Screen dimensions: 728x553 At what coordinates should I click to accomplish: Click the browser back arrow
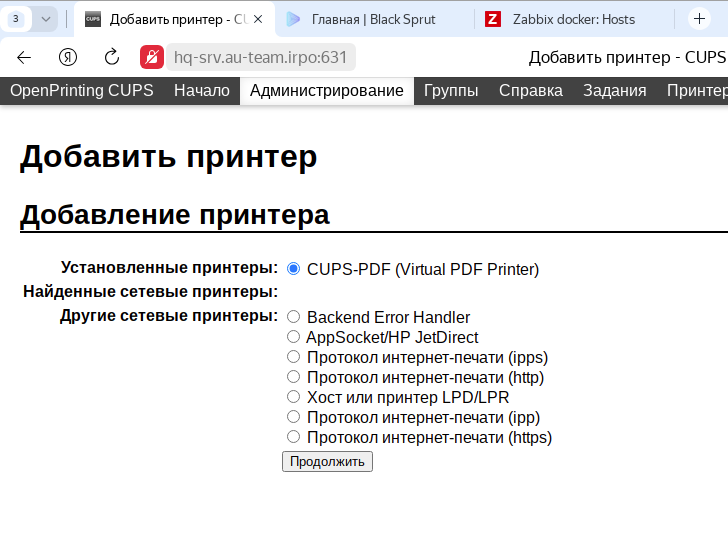[x=24, y=58]
